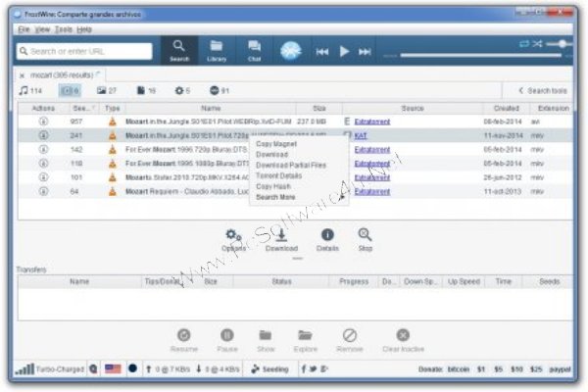This screenshot has height=392, width=588.
Task: Click the US flag language icon
Action: [113, 368]
